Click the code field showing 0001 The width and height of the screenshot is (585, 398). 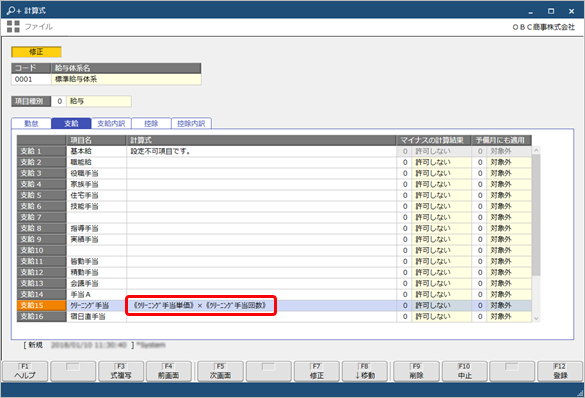31,79
